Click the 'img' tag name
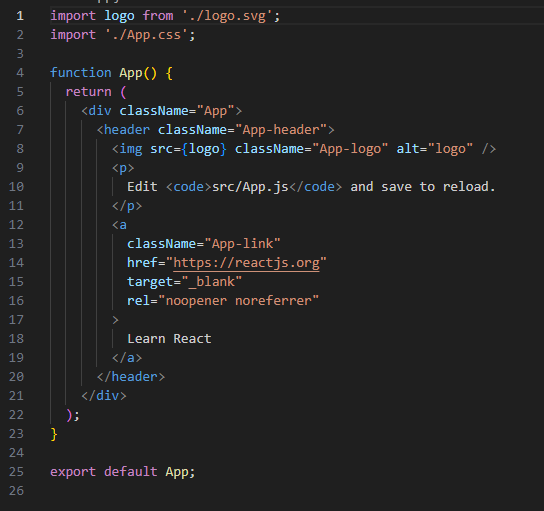Screen dimensions: 544x511 tap(131, 149)
